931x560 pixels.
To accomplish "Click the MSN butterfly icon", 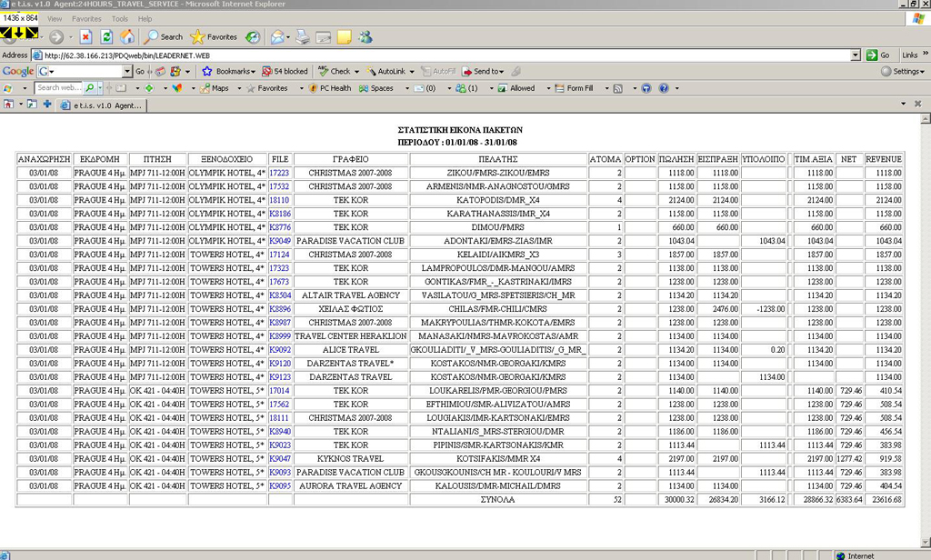I will (x=177, y=88).
